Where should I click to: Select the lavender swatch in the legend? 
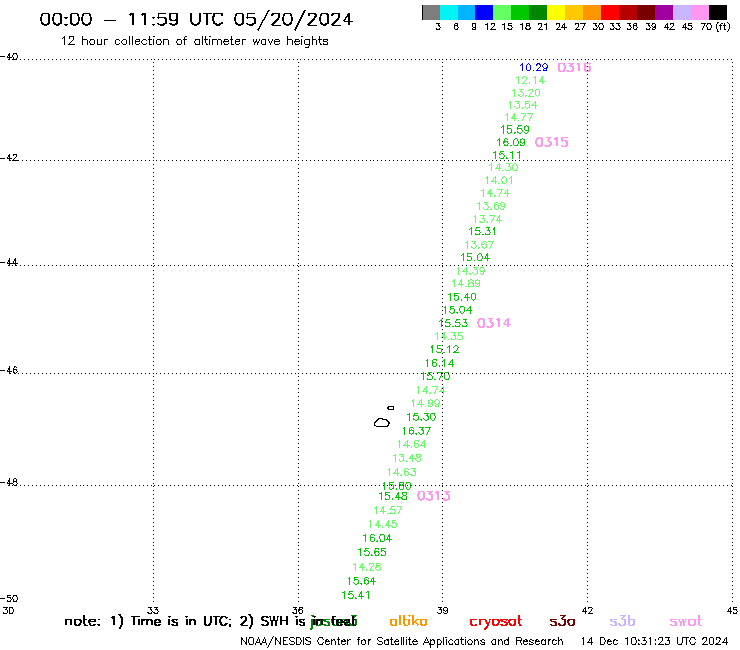coord(681,12)
